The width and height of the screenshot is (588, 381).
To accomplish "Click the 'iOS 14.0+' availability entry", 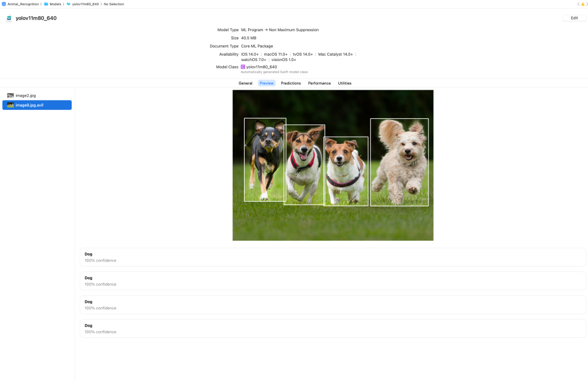I will point(250,55).
